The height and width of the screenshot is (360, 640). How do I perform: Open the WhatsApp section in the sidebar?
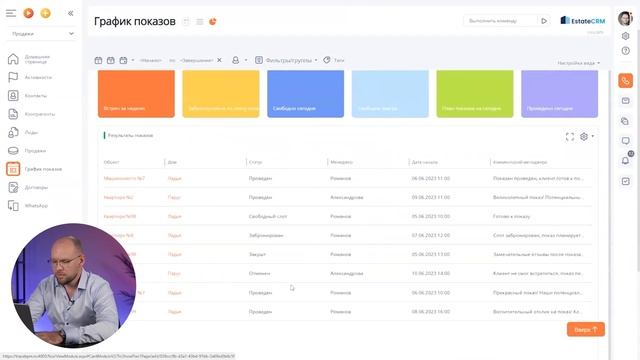pos(29,206)
